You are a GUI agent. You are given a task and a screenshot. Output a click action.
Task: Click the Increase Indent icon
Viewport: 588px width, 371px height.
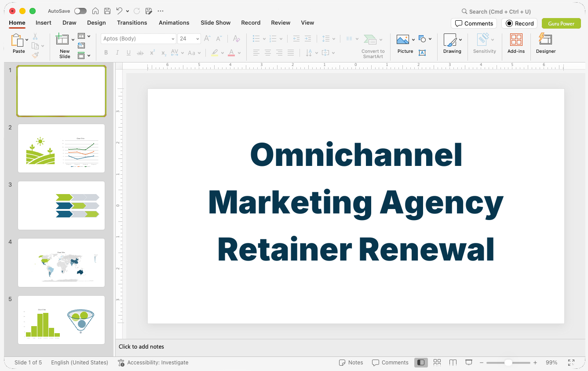coord(308,39)
